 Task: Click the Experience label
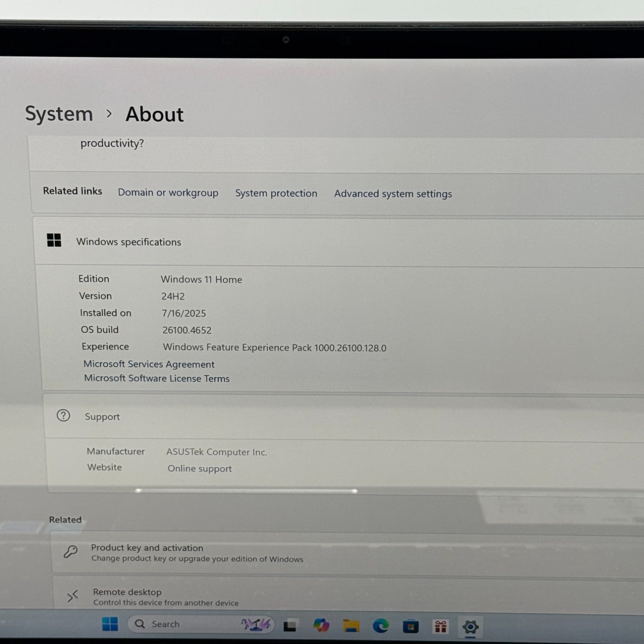click(x=105, y=346)
